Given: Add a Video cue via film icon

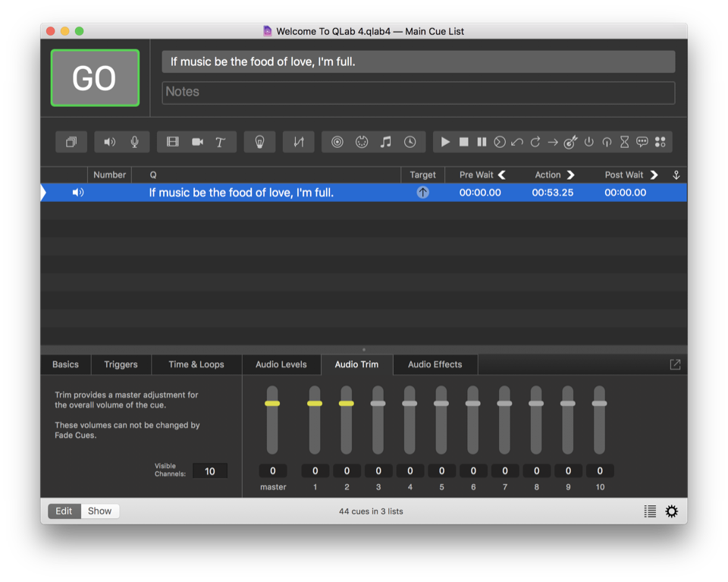Looking at the screenshot, I should [173, 142].
